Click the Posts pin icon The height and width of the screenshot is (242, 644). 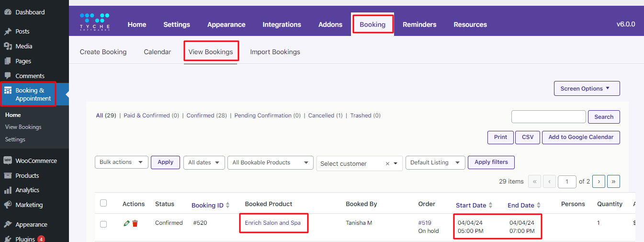[8, 31]
